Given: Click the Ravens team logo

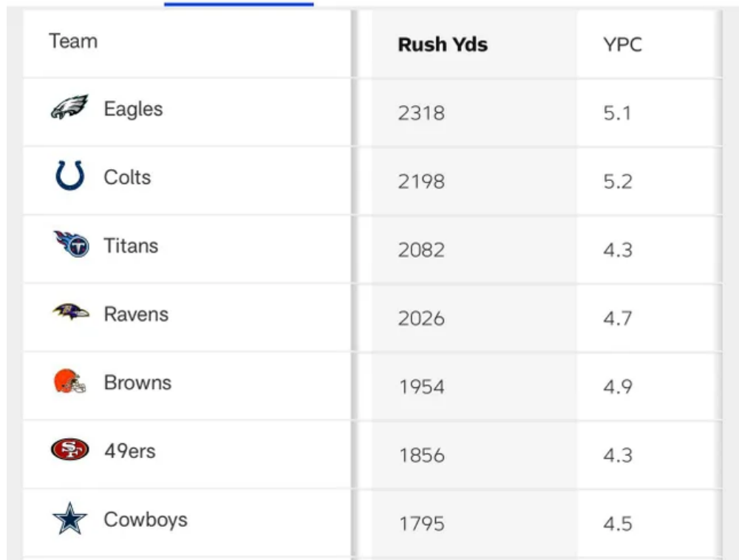Looking at the screenshot, I should (71, 313).
